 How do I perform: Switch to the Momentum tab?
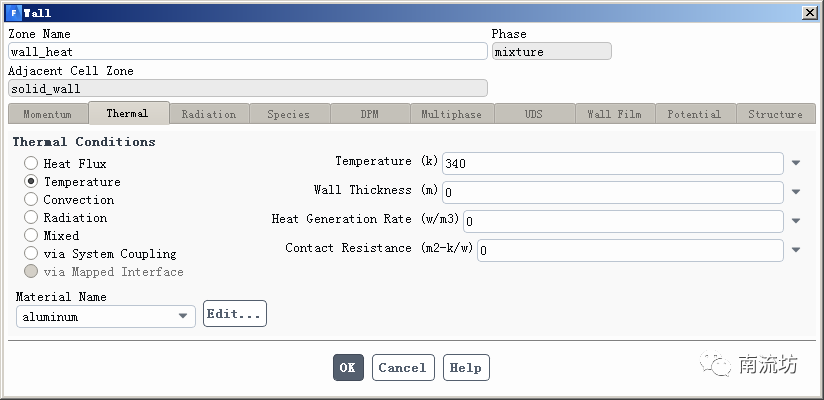pyautogui.click(x=47, y=114)
